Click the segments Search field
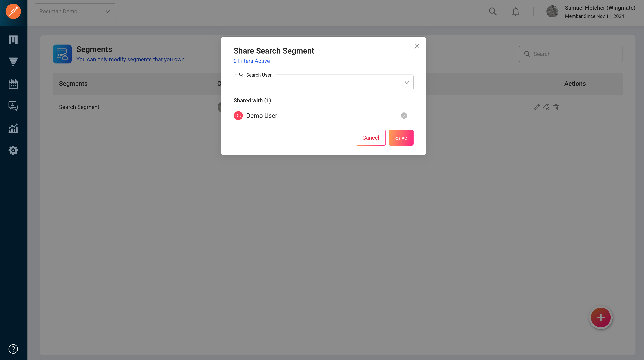This screenshot has width=644, height=360. (570, 54)
